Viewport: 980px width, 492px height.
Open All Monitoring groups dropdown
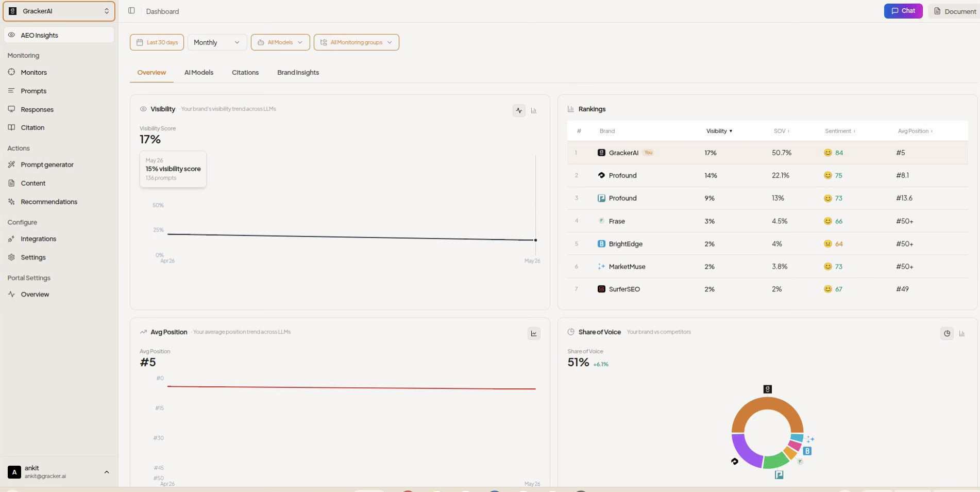click(356, 42)
